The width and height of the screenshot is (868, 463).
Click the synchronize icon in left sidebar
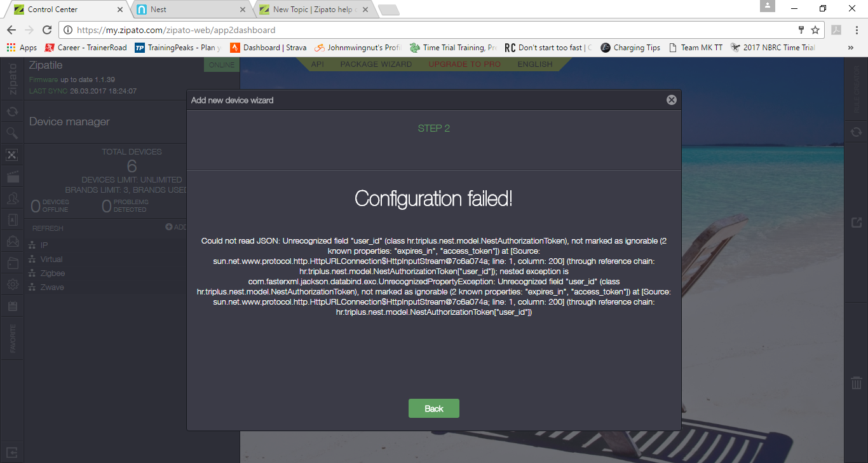12,112
